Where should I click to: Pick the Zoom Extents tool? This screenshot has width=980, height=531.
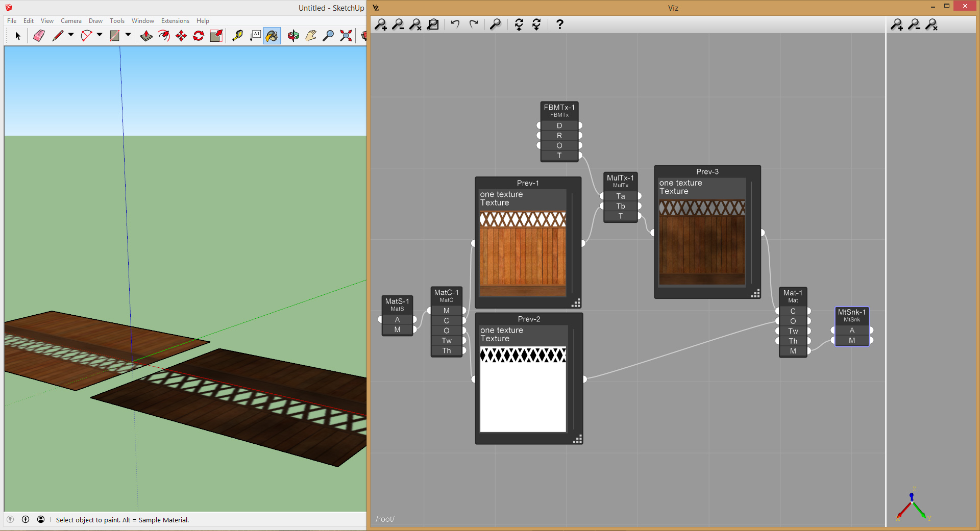(x=346, y=36)
